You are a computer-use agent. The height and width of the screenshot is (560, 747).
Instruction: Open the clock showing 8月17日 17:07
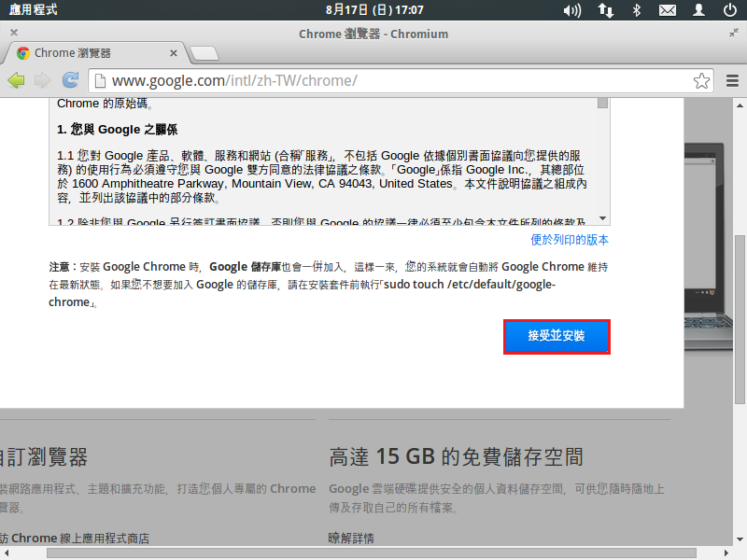tap(374, 10)
